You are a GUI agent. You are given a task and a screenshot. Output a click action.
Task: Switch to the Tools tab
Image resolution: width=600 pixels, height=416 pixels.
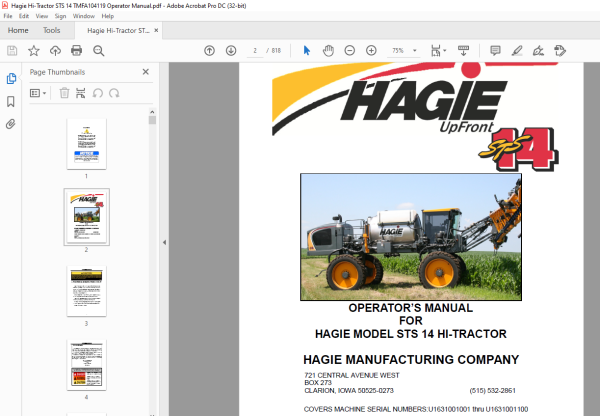pyautogui.click(x=52, y=30)
